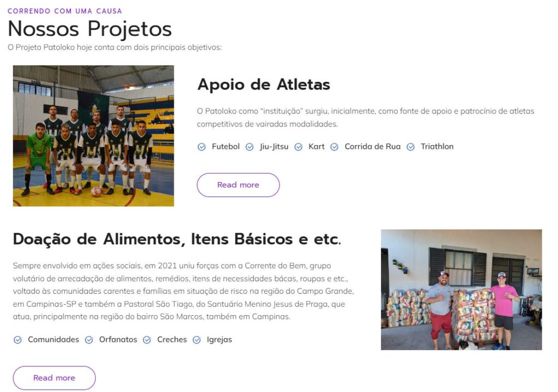Click the check icon beside Kart
This screenshot has height=392, width=558.
click(x=298, y=147)
